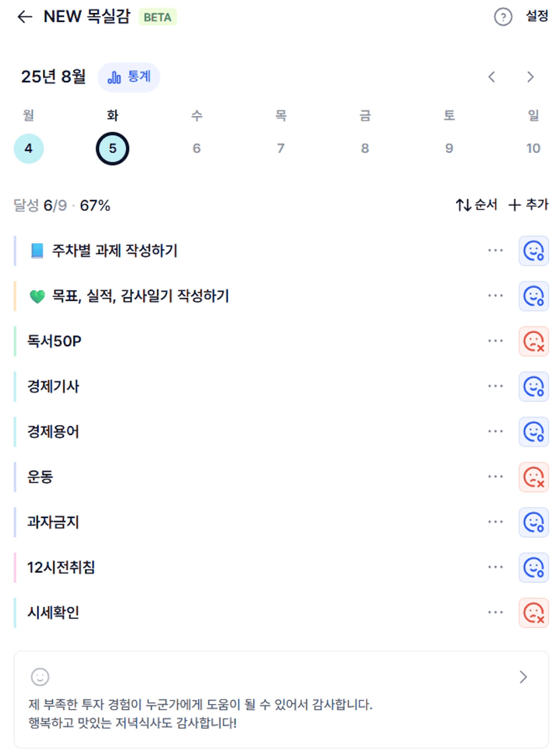The image size is (557, 756).
Task: Go to the previous week chevron
Action: [492, 77]
